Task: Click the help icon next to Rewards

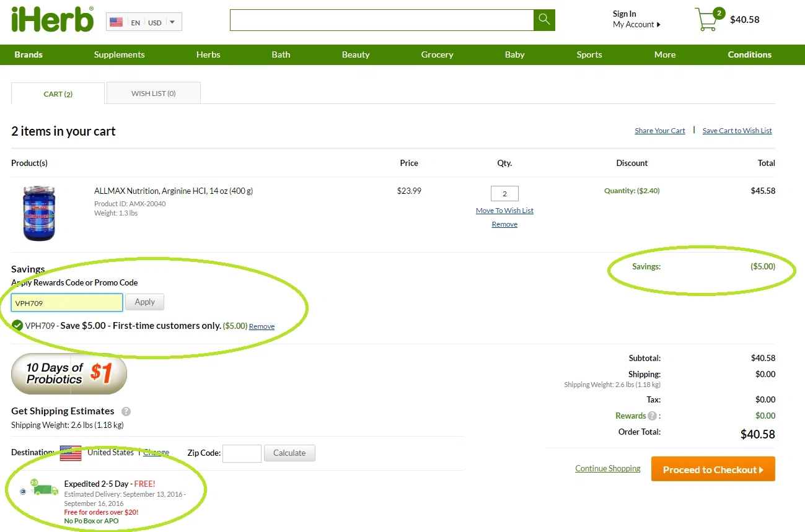Action: (x=652, y=416)
